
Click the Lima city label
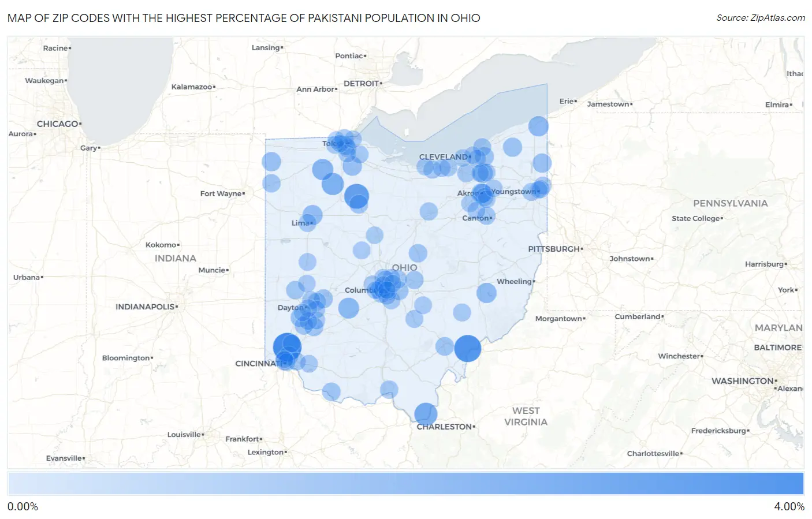coord(300,223)
